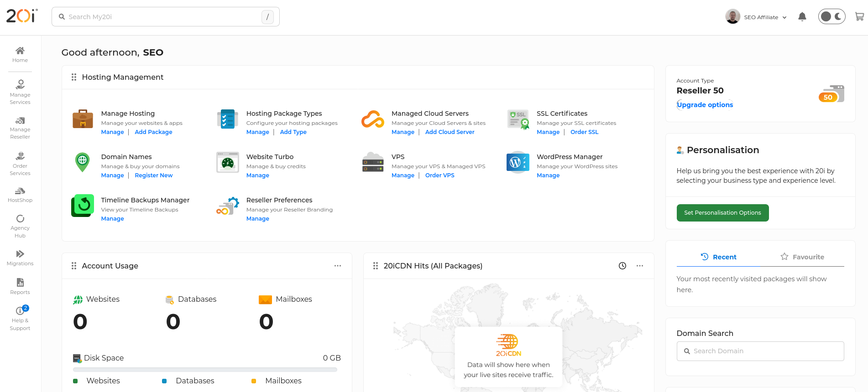
Task: Click the VPS server icon
Action: click(373, 162)
